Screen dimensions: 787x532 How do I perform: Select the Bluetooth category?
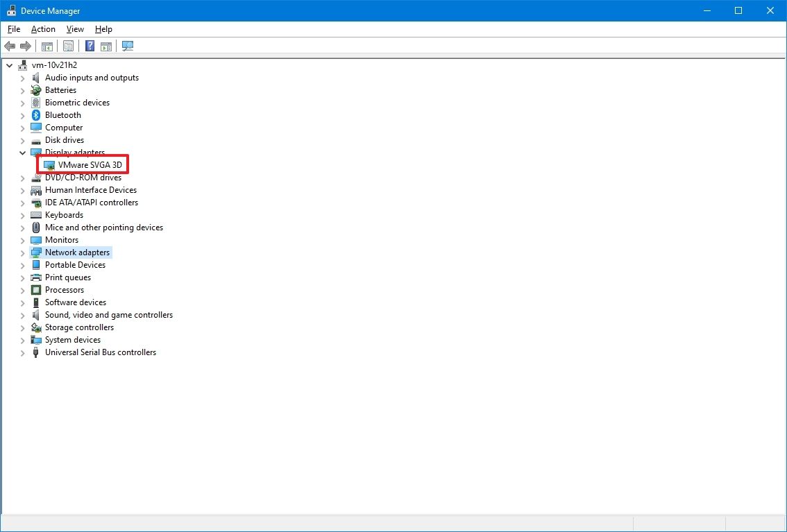click(62, 114)
